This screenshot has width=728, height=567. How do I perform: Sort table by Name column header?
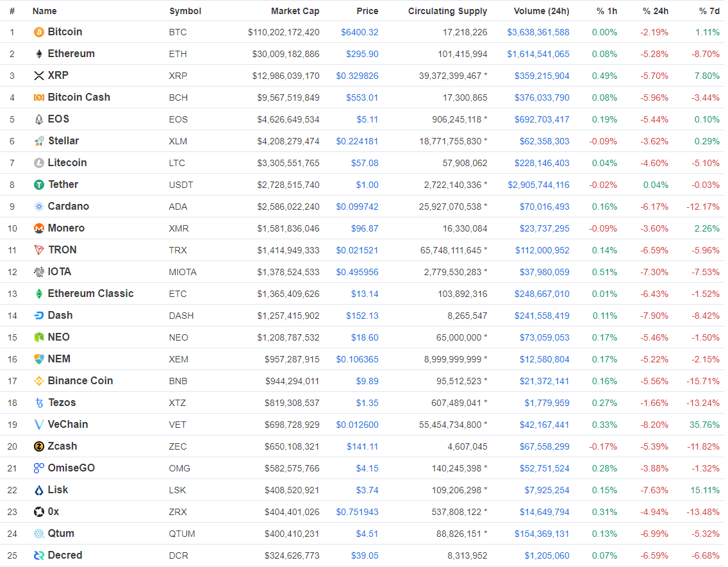tap(45, 11)
